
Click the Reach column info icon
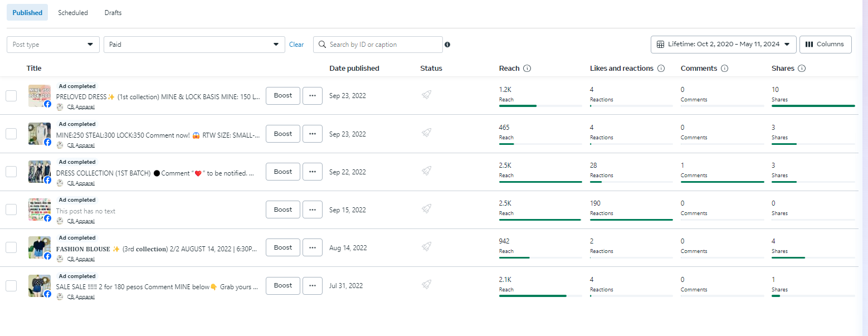point(527,69)
